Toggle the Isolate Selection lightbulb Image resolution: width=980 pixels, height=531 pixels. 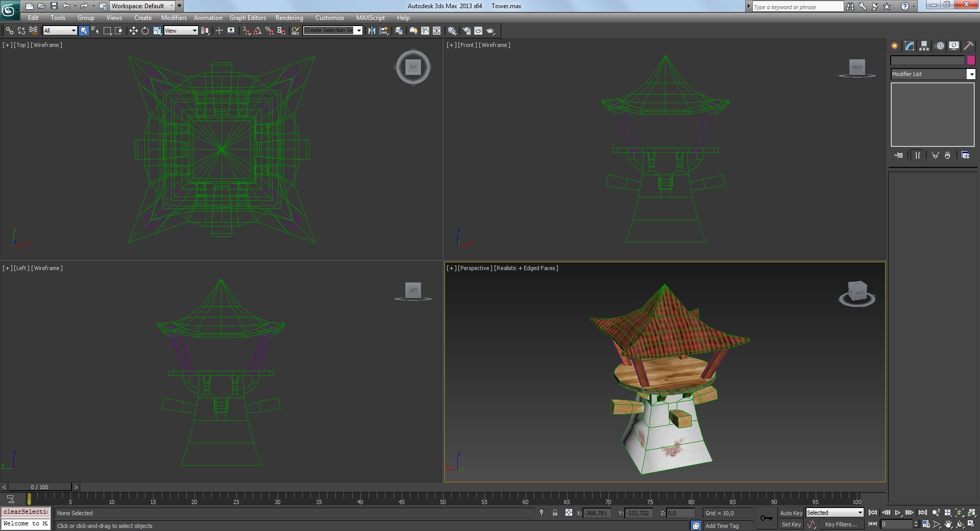coord(542,513)
